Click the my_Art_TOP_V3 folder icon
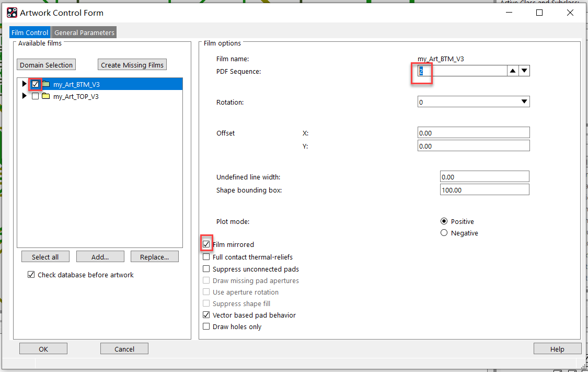 (x=46, y=96)
